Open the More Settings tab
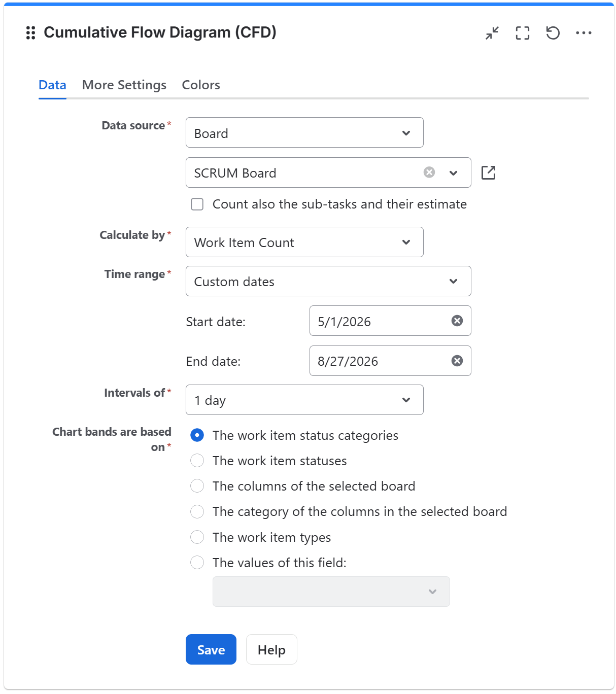The image size is (616, 694). pos(124,85)
